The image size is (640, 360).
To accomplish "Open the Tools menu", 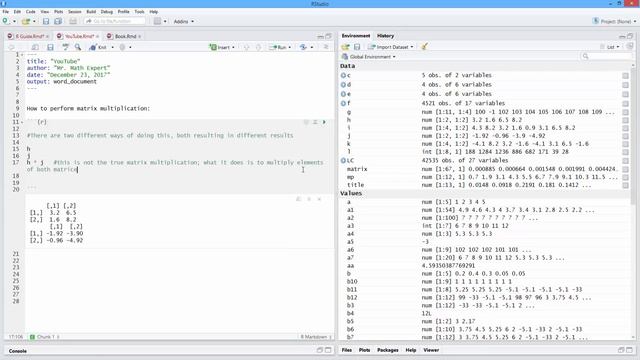I will coord(140,12).
